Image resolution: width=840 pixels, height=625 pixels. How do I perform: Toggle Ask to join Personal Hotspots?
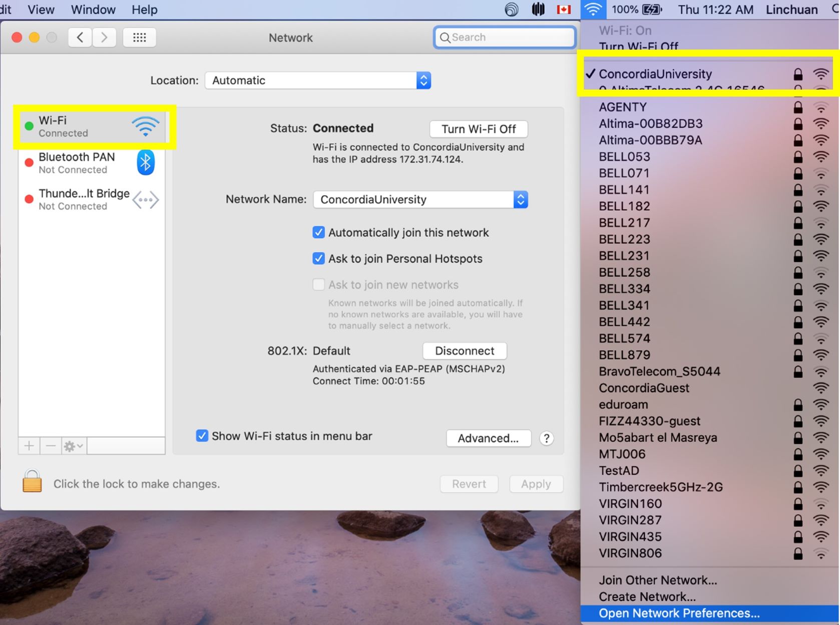pos(318,258)
